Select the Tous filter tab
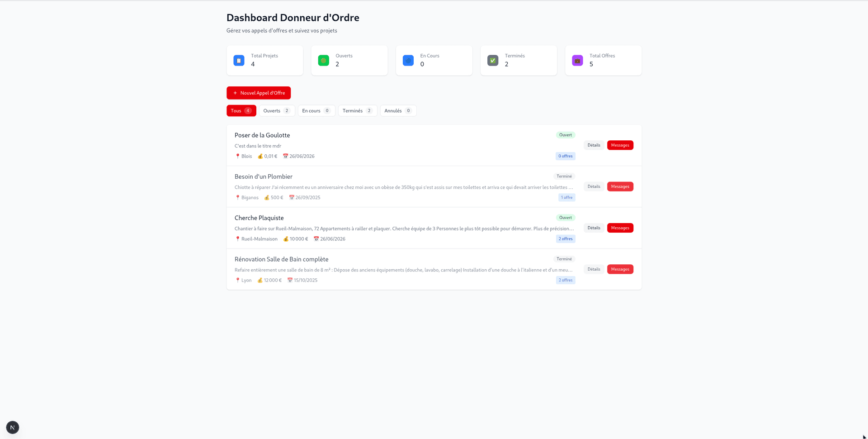This screenshot has width=868, height=439. pyautogui.click(x=241, y=111)
